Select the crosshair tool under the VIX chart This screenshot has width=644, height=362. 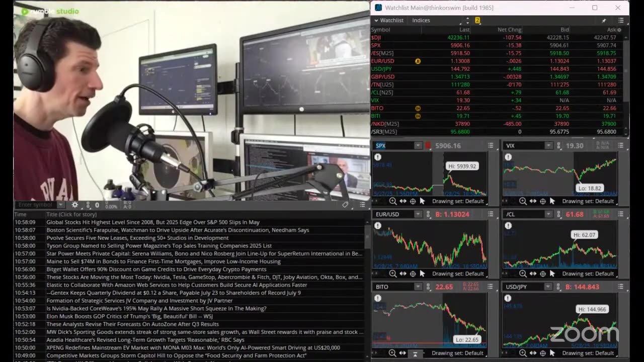point(542,201)
